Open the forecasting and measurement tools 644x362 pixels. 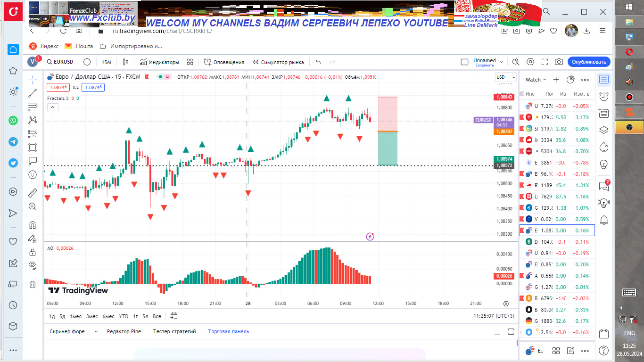point(33,134)
